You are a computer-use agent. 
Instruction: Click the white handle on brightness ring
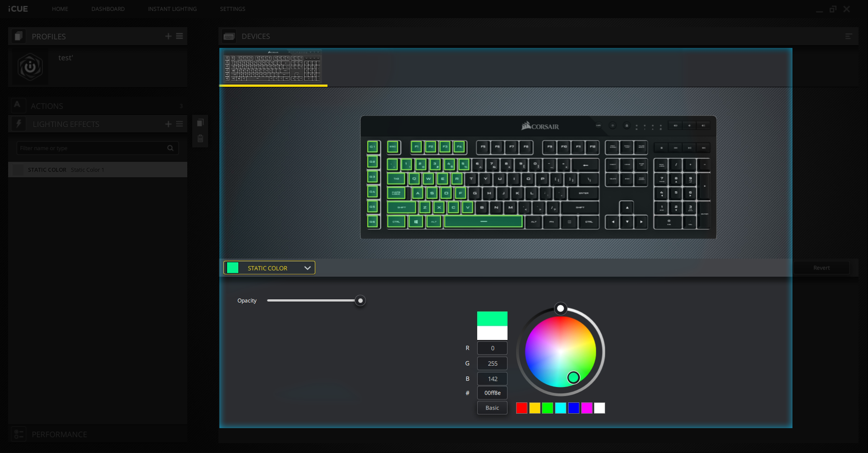(560, 308)
